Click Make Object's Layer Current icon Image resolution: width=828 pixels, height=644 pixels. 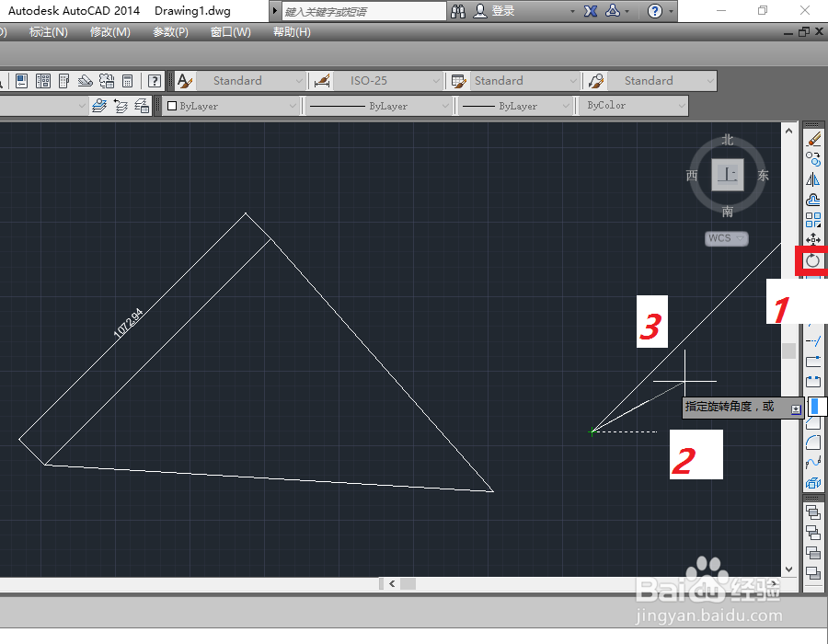99,106
